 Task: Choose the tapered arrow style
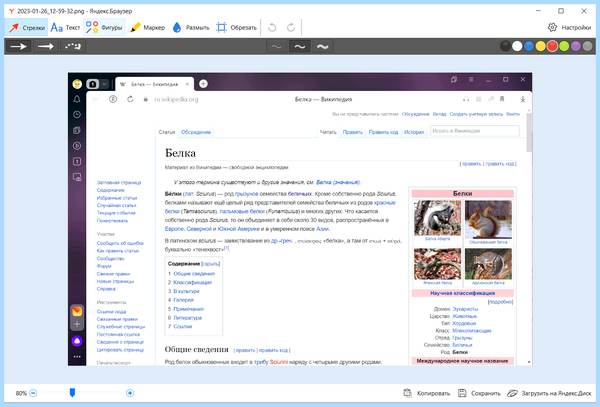click(46, 46)
